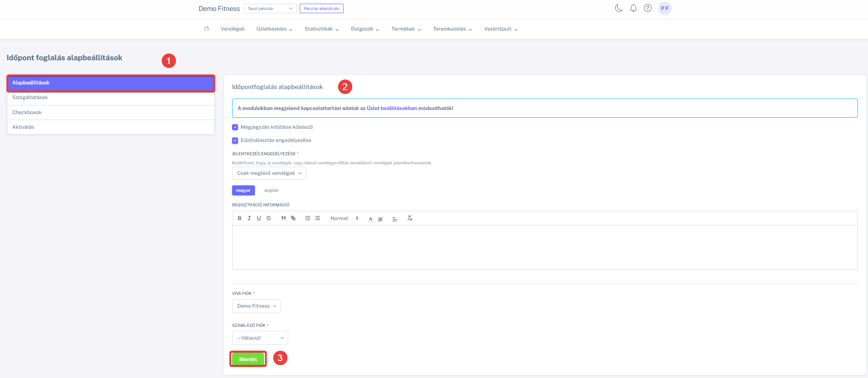Switch to english language tab
The height and width of the screenshot is (378, 868).
tap(271, 190)
